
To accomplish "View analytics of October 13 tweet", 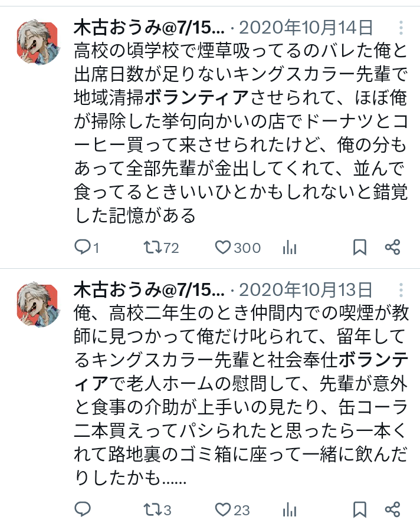I will click(290, 509).
